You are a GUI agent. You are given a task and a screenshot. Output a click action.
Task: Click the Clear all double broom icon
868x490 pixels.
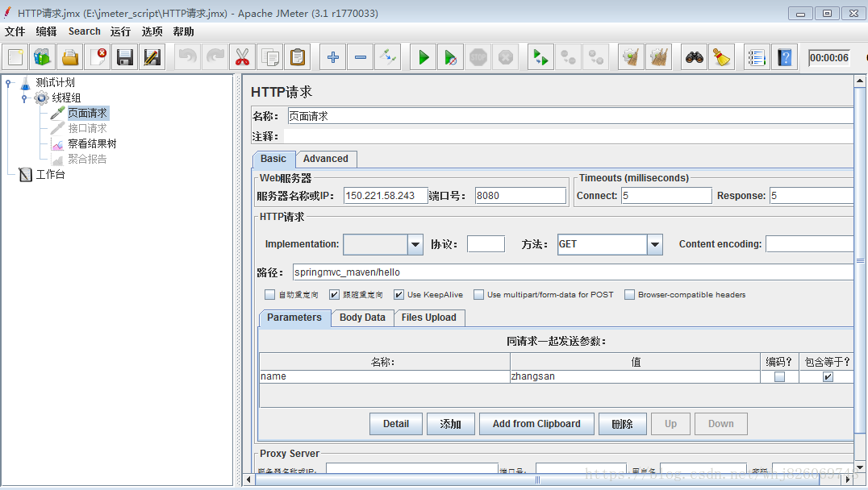659,57
